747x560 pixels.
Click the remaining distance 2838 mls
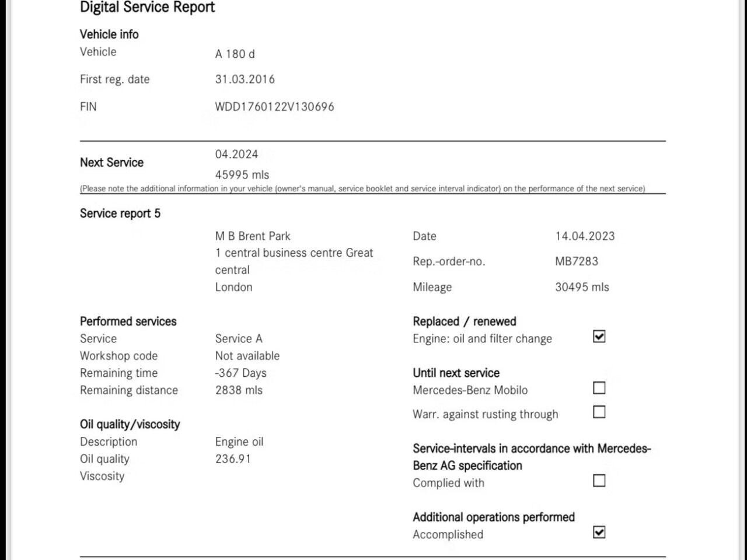pos(239,390)
